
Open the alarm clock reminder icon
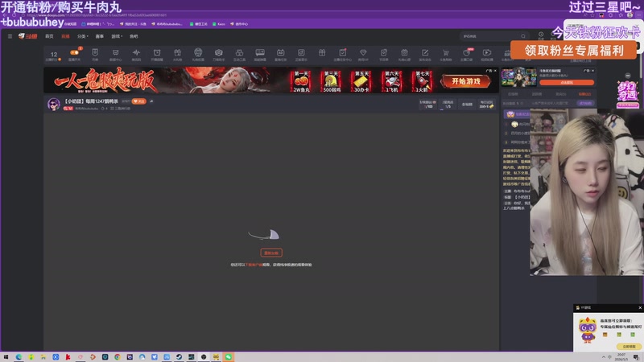point(157,52)
